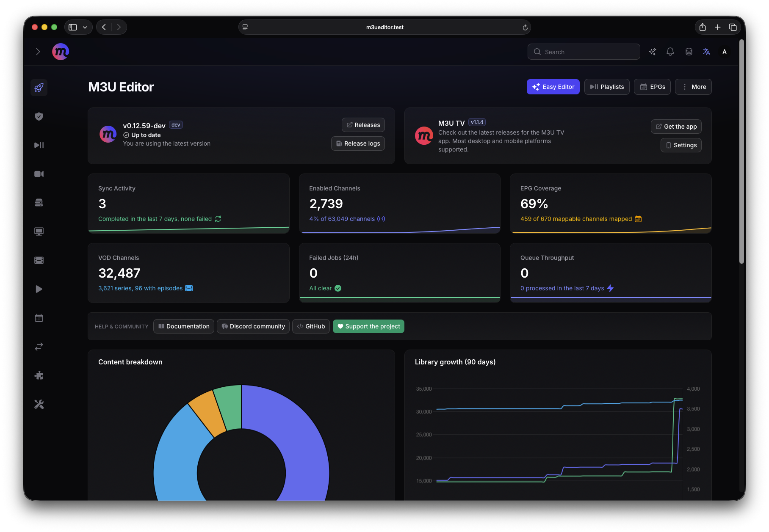Open the More dropdown menu
Screen dimensions: 769x532
coord(693,87)
